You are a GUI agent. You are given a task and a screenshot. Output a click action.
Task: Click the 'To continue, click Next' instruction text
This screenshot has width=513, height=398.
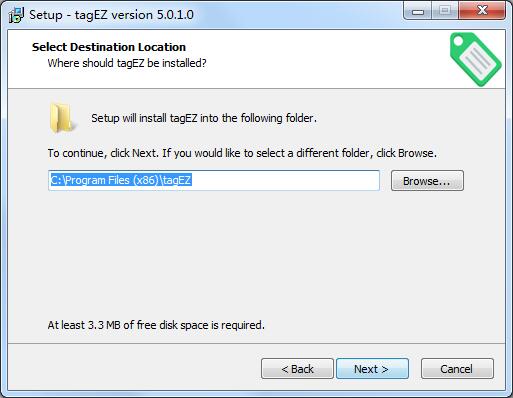[242, 153]
